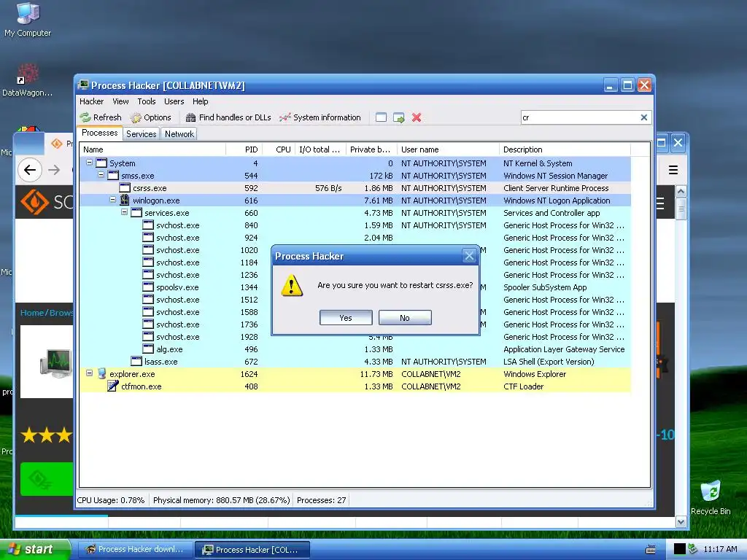This screenshot has width=747, height=560.
Task: Open the Users menu
Action: tap(174, 101)
